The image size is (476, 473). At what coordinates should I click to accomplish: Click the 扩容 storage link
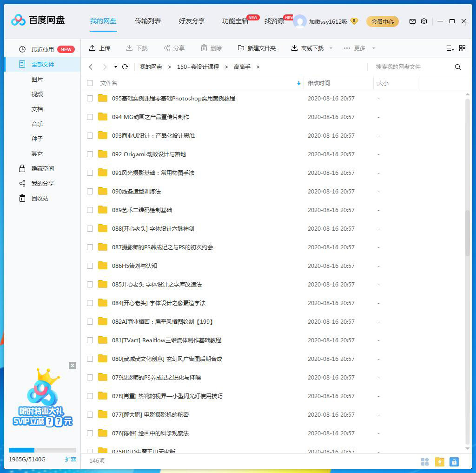(70, 459)
